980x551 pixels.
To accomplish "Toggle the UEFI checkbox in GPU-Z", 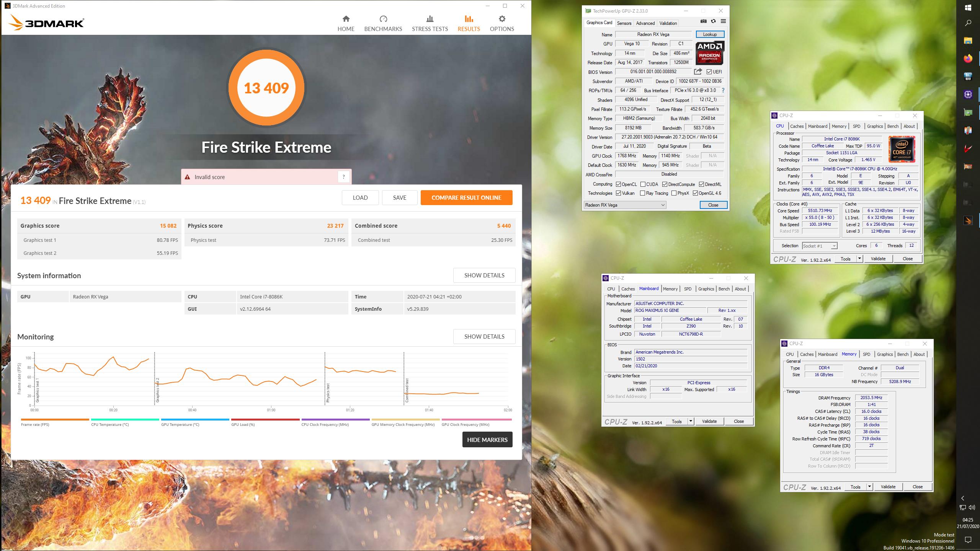I will pos(709,72).
